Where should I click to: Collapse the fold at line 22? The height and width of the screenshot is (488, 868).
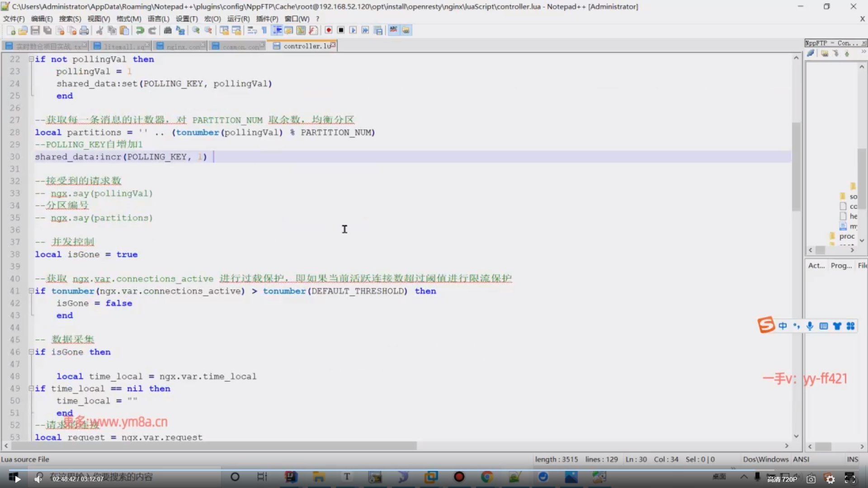click(31, 59)
